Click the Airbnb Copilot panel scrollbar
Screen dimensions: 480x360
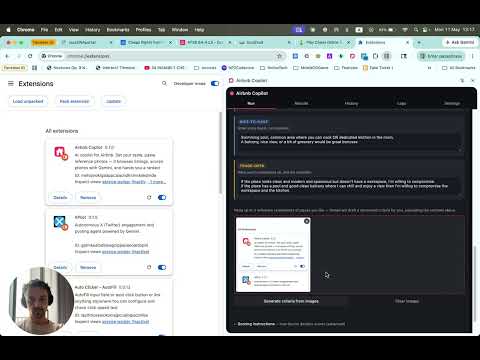click(475, 283)
